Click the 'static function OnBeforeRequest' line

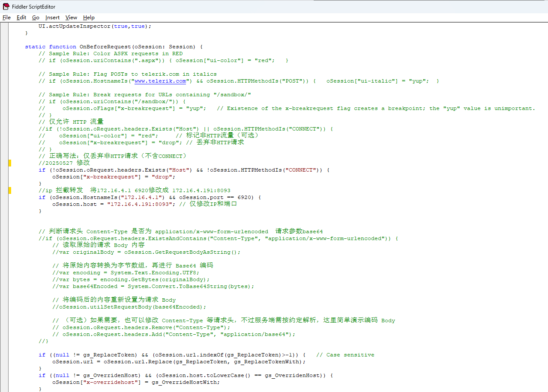(x=114, y=47)
